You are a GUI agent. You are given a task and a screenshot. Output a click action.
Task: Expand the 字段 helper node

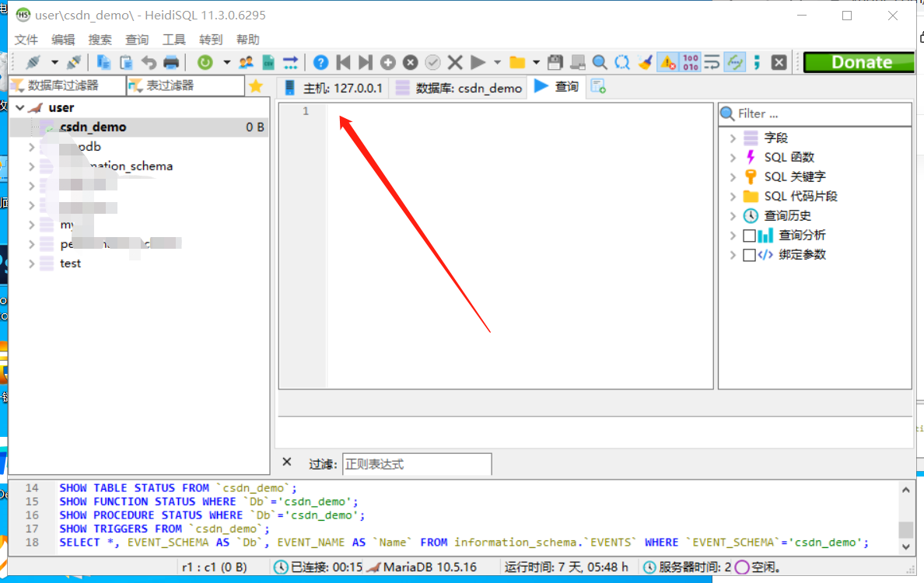tap(733, 138)
